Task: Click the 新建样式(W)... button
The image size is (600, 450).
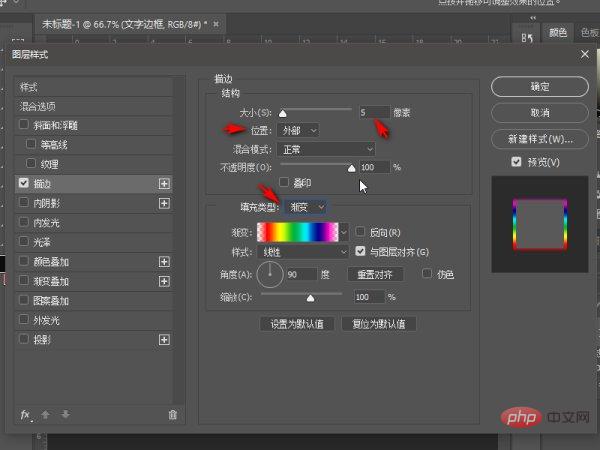Action: (x=540, y=139)
